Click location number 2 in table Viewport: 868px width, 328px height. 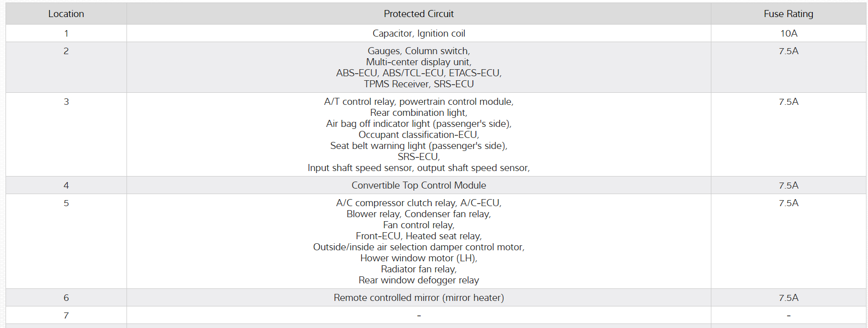click(x=66, y=51)
